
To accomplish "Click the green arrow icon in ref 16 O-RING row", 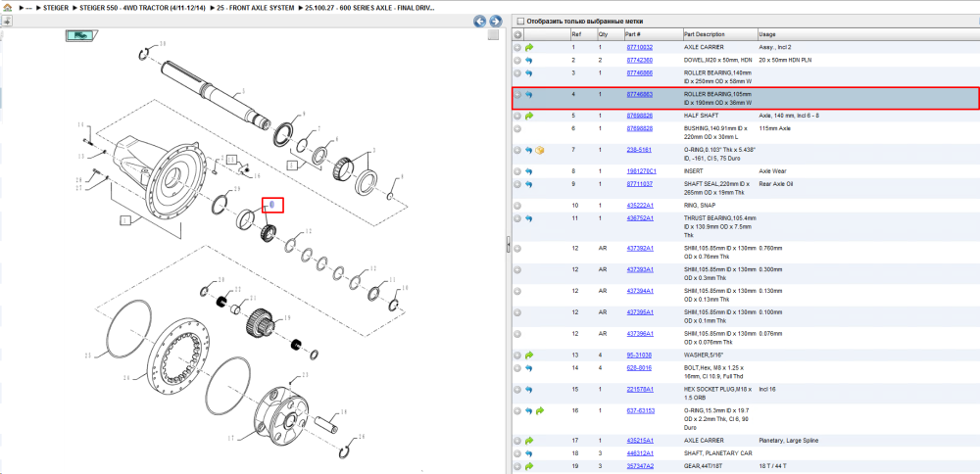I will click(540, 411).
